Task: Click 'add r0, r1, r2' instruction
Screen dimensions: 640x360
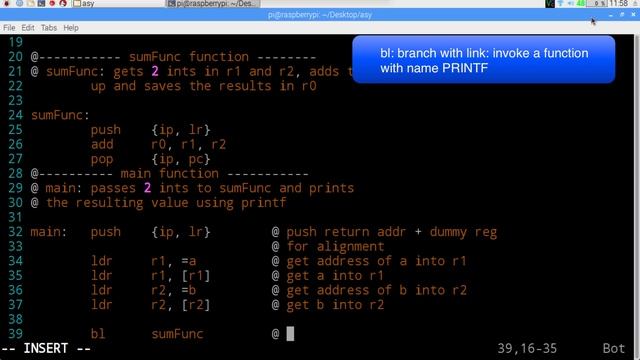Action: 158,144
